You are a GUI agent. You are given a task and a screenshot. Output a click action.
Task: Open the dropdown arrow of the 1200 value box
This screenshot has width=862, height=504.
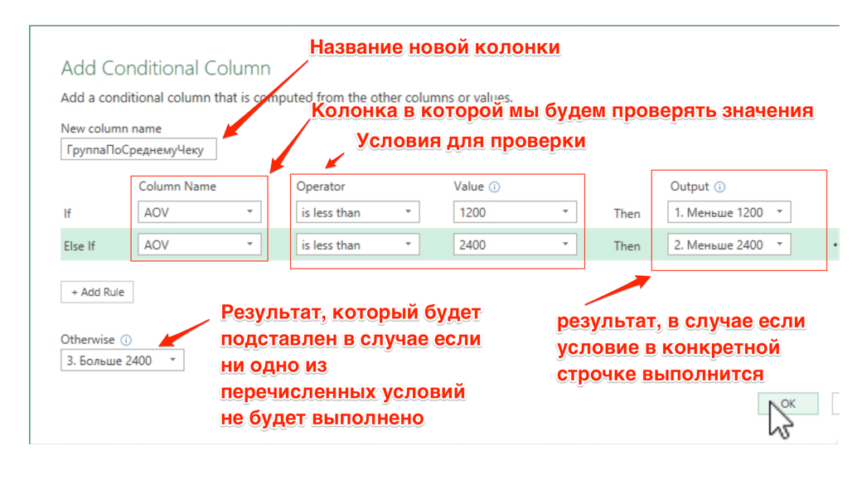pos(565,212)
